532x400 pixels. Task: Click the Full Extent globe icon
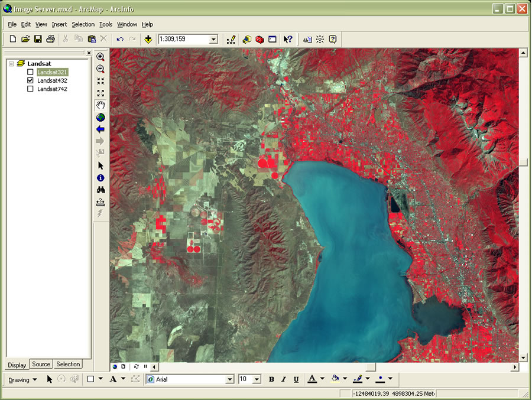point(100,117)
